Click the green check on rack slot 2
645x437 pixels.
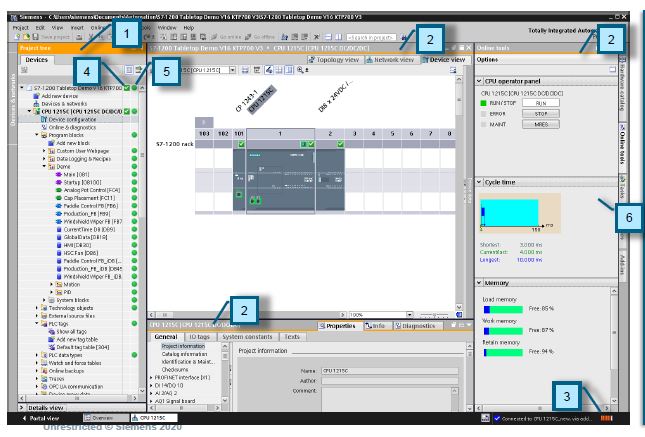341,144
